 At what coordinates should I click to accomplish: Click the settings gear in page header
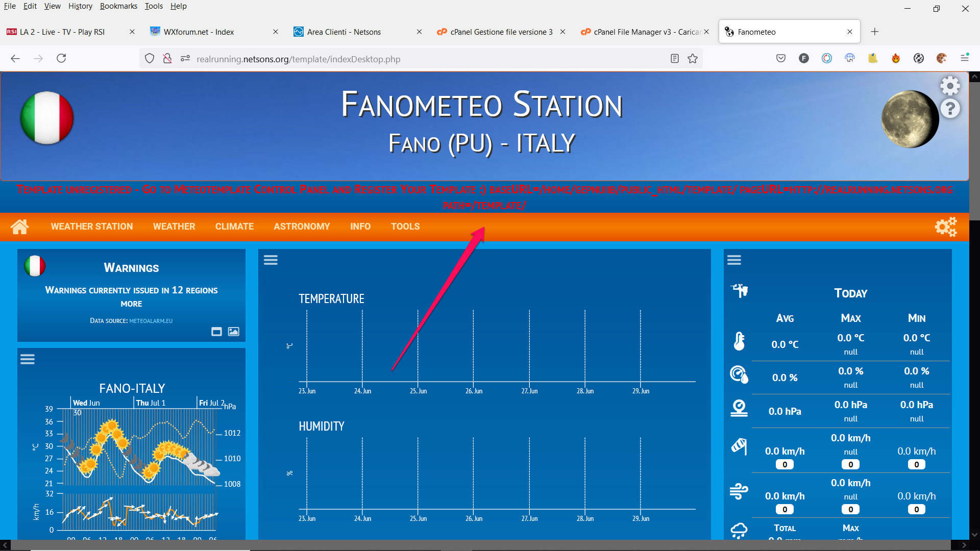950,86
